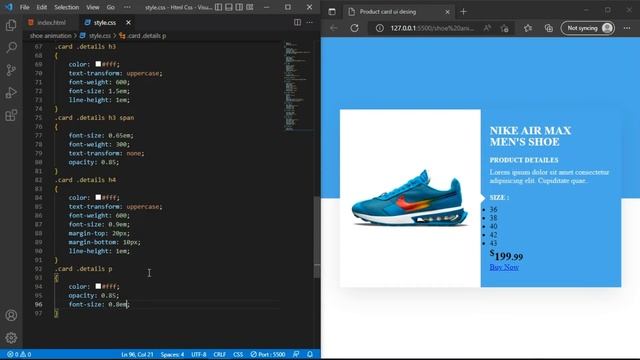The image size is (640, 360).
Task: Click the browser address bar URL
Action: (x=432, y=28)
